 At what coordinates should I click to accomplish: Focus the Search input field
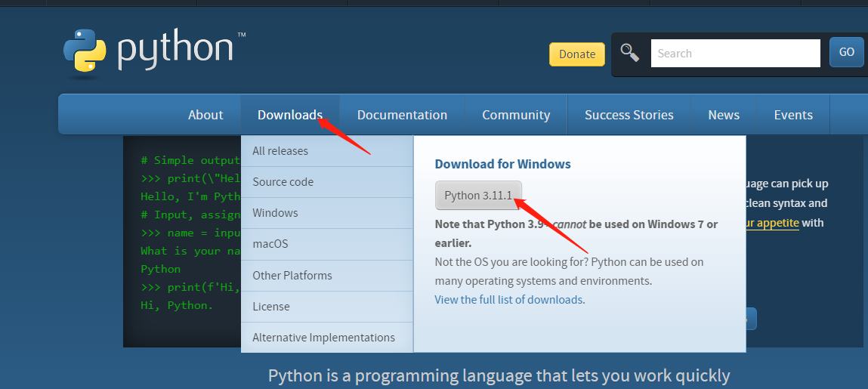735,53
